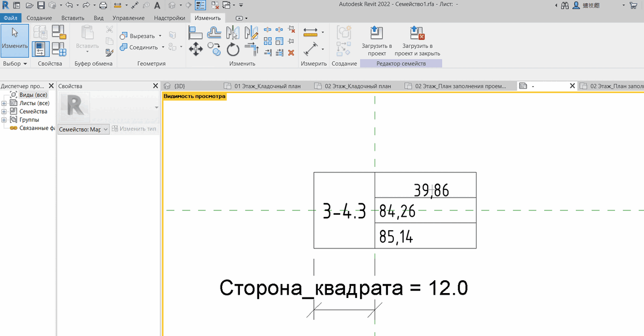This screenshot has height=336, width=644.
Task: Select the Align tool
Action: click(x=196, y=32)
